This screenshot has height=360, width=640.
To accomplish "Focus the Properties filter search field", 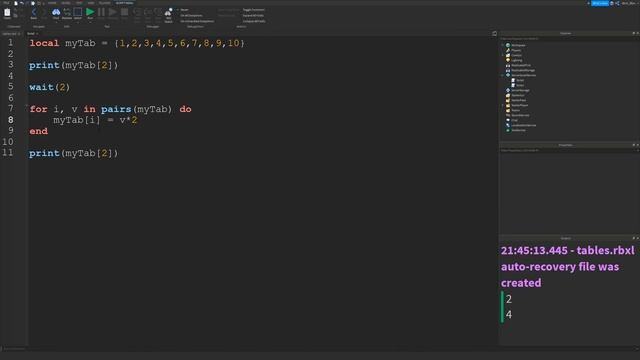I will pos(569,151).
